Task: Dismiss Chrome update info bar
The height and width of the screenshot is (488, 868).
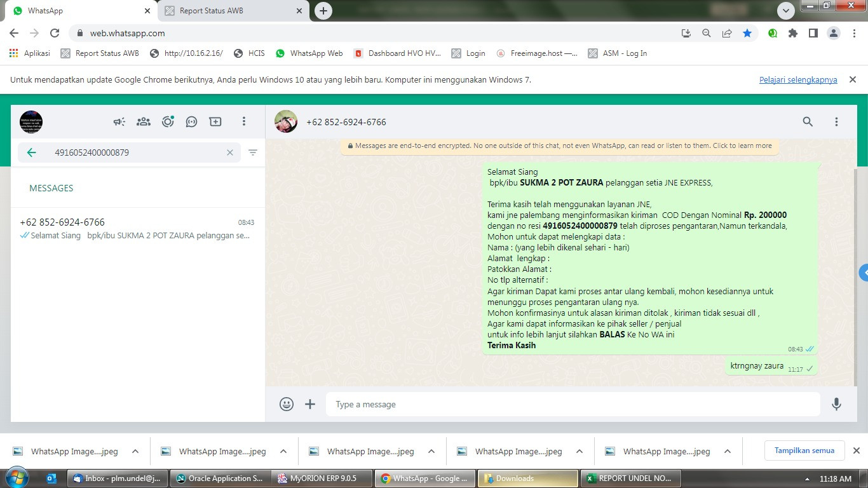Action: [853, 79]
